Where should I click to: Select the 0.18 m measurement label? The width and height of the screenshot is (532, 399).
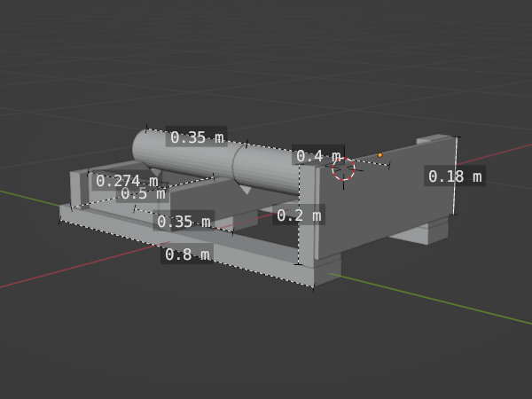[455, 176]
